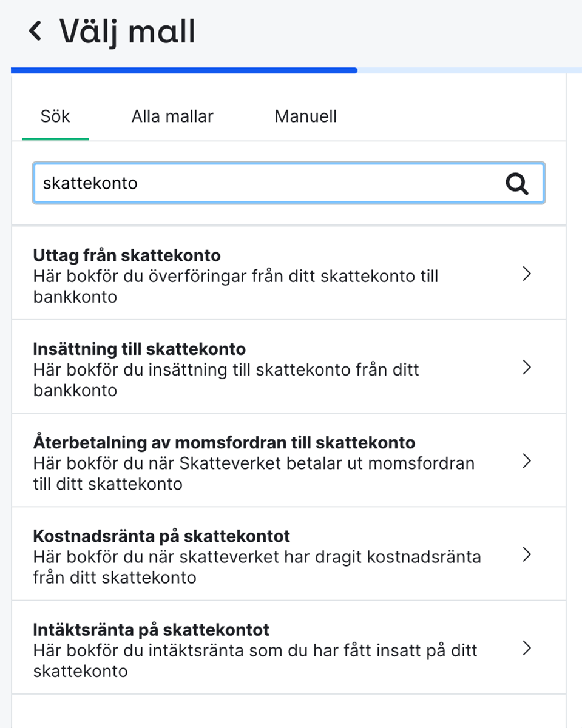
Task: Click the chevron beside Insättning till skattekonto
Action: 527,368
